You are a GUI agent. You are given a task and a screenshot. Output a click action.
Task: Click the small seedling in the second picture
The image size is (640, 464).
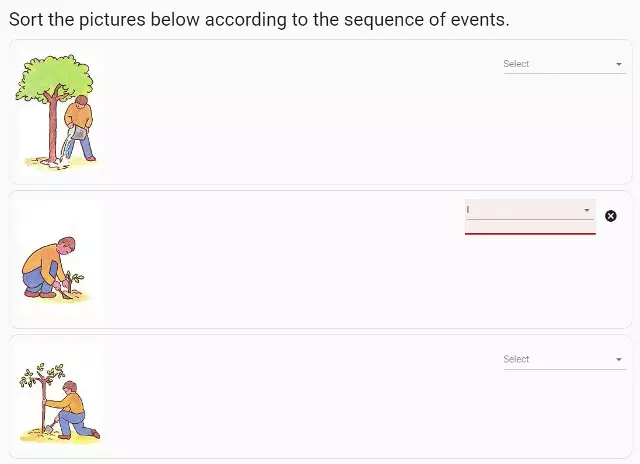tap(73, 280)
